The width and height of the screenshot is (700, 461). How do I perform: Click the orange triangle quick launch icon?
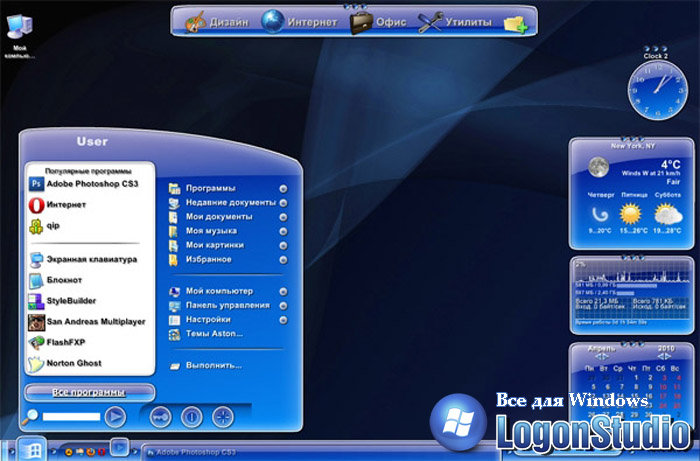click(69, 452)
